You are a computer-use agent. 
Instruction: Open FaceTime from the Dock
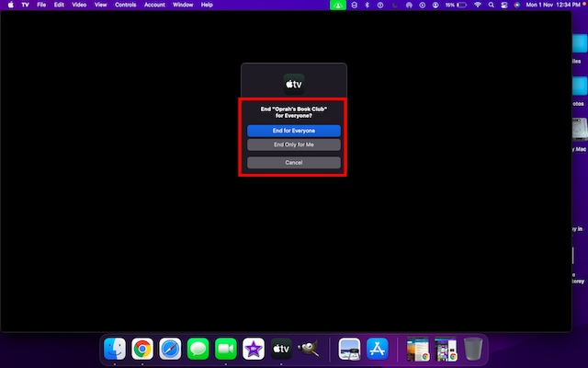[x=226, y=349]
